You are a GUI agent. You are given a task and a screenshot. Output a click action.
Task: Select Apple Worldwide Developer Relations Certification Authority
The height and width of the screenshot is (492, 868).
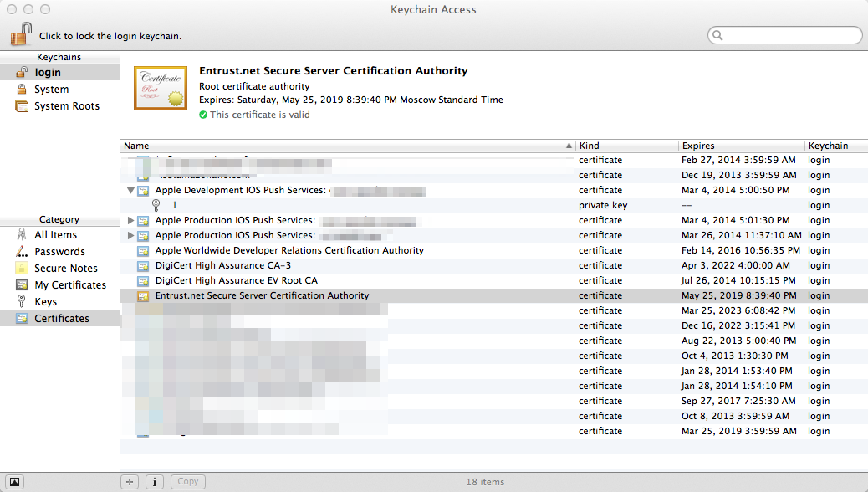[x=493, y=250]
